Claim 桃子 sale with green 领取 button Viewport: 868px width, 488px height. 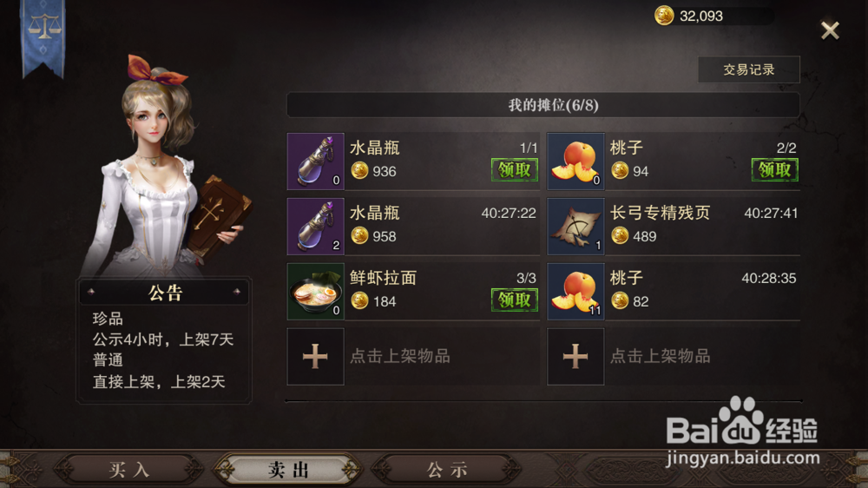pyautogui.click(x=774, y=169)
